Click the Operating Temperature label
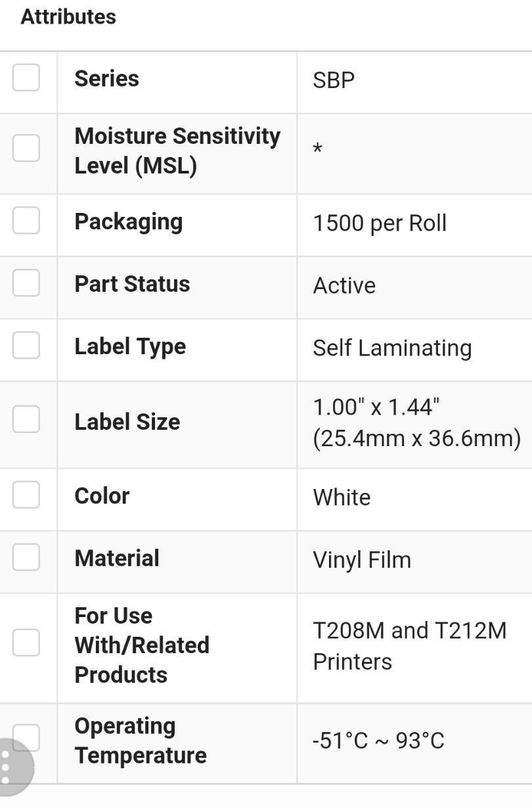 point(141,741)
